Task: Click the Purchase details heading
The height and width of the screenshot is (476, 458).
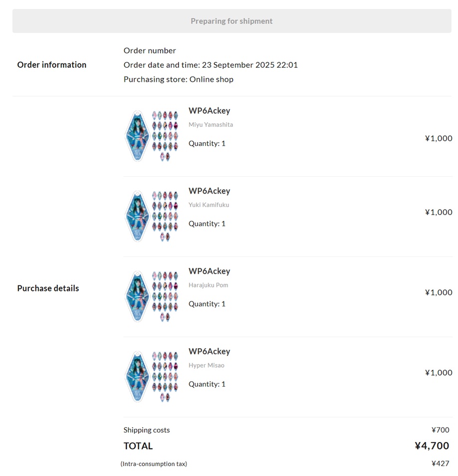Action: [x=48, y=288]
